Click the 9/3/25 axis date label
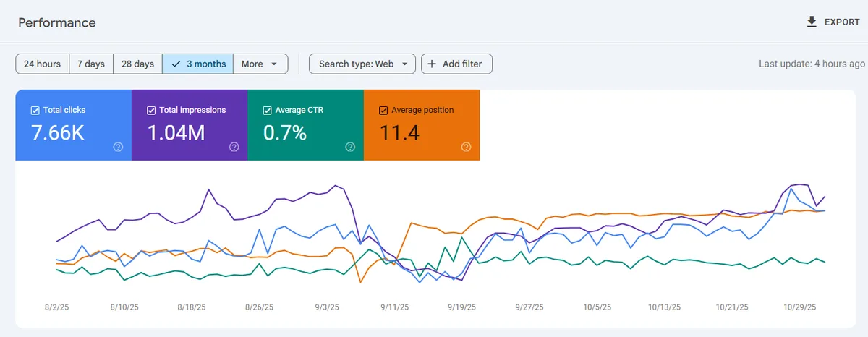Screen dimensions: 868x337 pos(327,307)
